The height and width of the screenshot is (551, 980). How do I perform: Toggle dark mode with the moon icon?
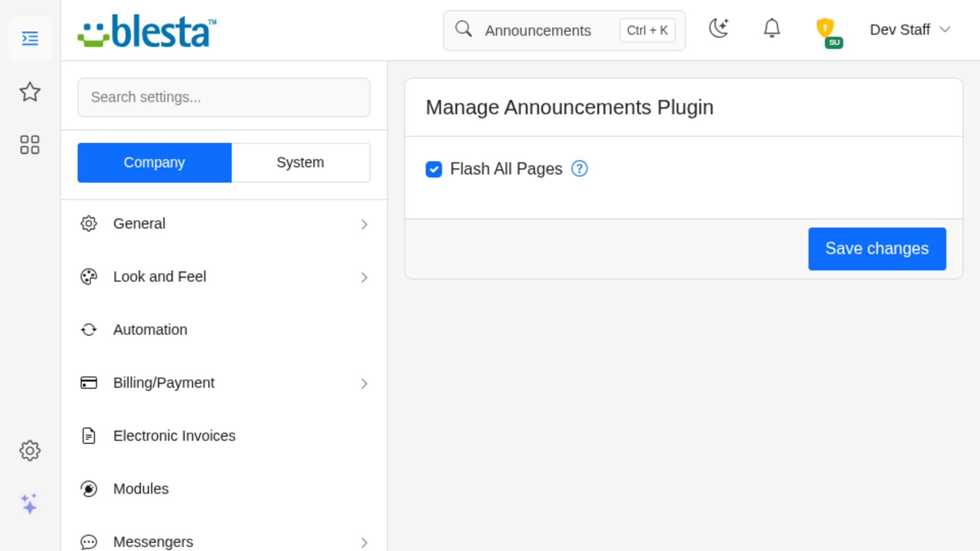(x=719, y=28)
